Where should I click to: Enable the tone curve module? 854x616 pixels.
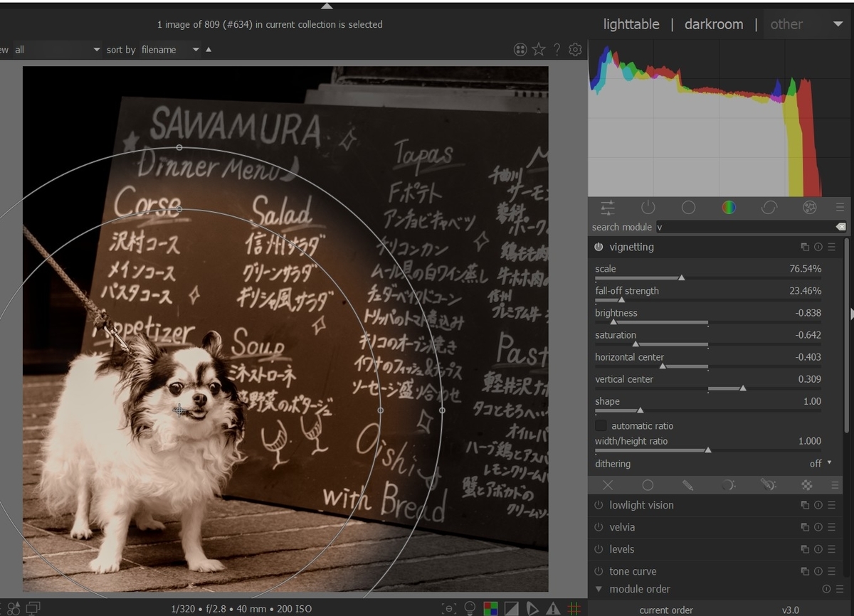pyautogui.click(x=599, y=571)
